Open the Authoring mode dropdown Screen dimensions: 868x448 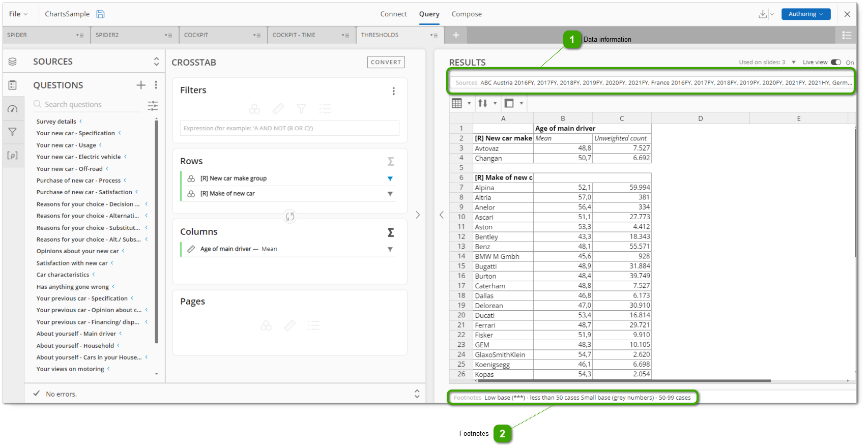pyautogui.click(x=806, y=14)
